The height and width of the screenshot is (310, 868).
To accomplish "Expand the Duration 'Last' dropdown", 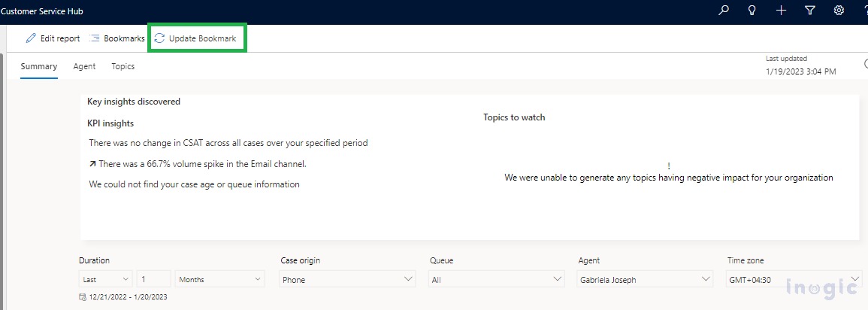I will [105, 279].
